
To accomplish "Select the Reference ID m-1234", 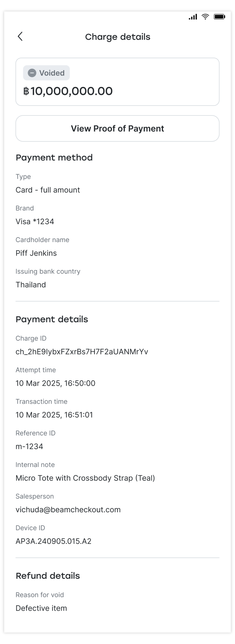I will (29, 446).
